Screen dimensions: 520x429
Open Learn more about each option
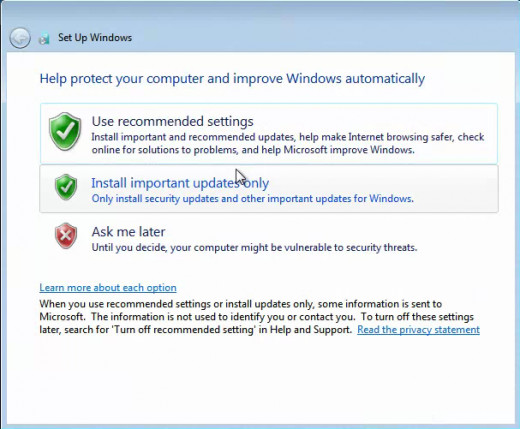coord(108,287)
